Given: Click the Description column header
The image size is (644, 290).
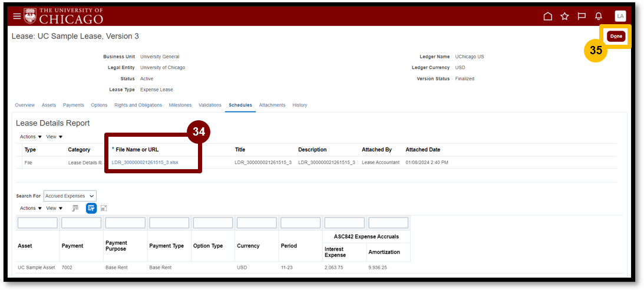Looking at the screenshot, I should click(312, 150).
